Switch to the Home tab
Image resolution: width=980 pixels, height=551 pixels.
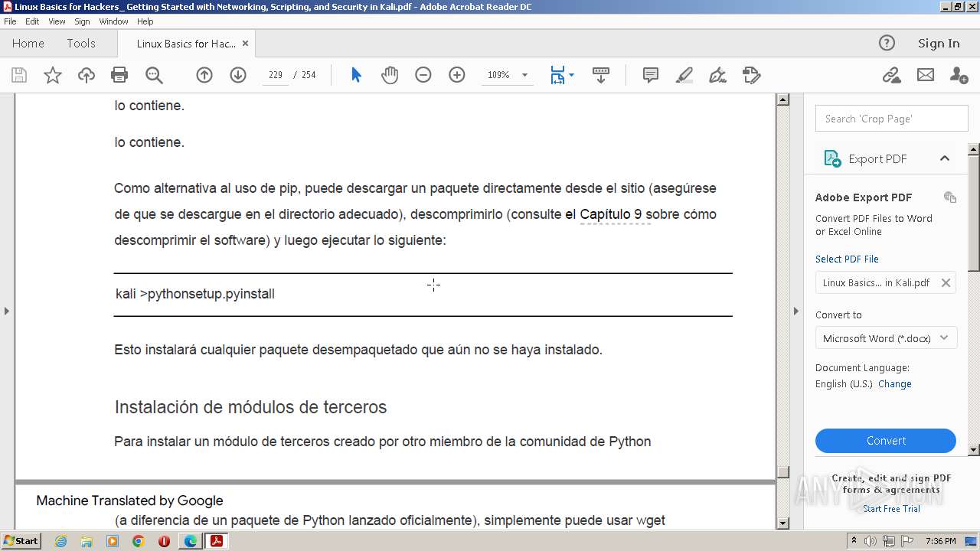coord(28,44)
